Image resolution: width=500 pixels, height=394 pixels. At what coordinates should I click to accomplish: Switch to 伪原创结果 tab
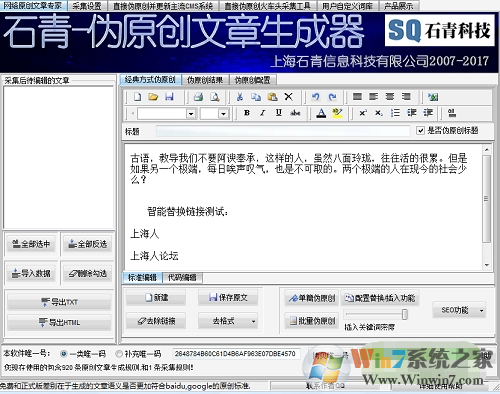coord(205,80)
